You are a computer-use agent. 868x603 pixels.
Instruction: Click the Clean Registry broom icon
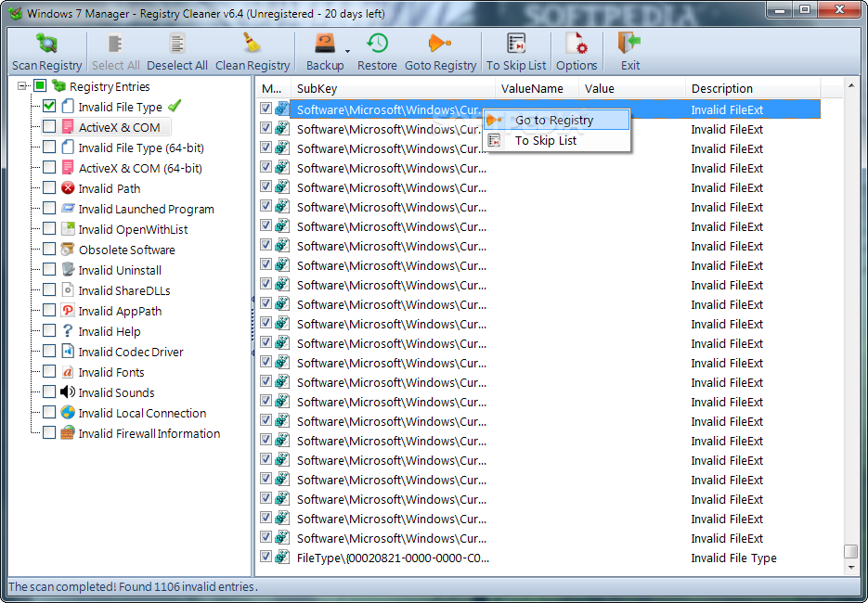click(x=253, y=44)
